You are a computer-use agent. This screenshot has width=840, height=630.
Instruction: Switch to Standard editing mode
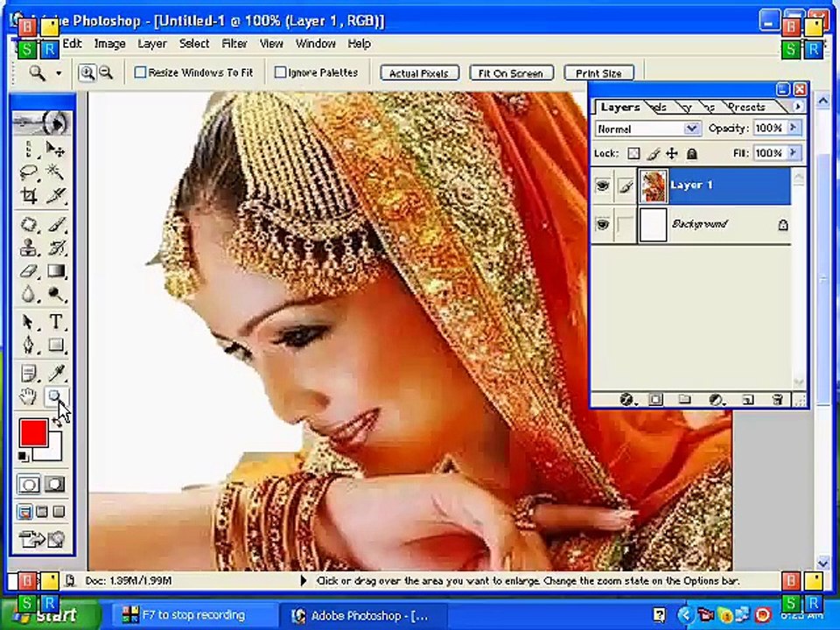point(29,484)
